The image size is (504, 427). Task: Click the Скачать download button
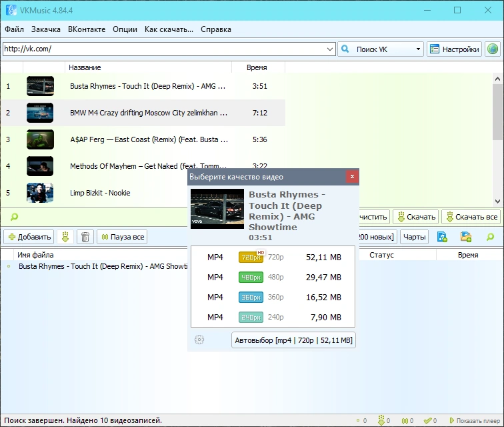(416, 217)
